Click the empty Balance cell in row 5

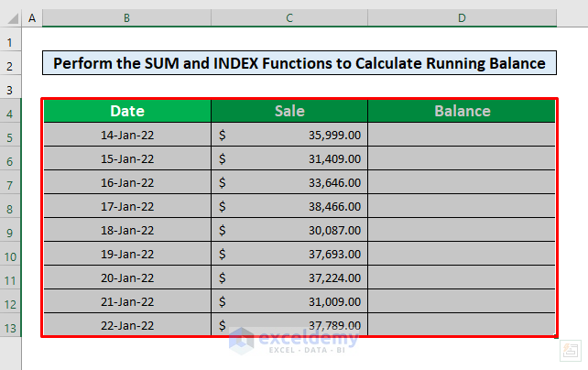(463, 135)
